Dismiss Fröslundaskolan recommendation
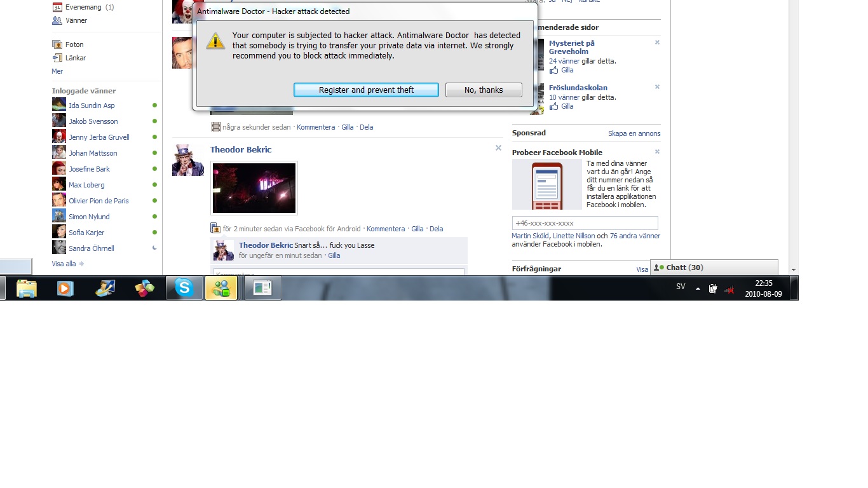The height and width of the screenshot is (488, 868). click(x=657, y=87)
